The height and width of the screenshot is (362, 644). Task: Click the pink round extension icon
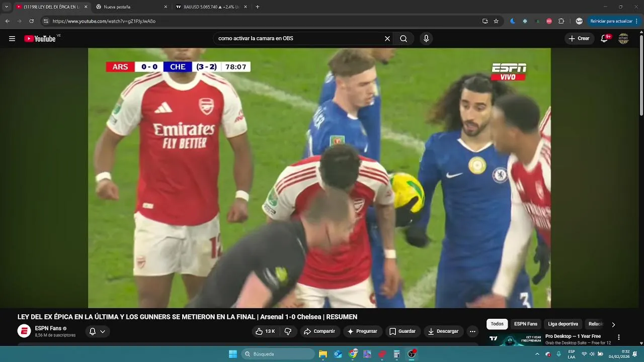click(549, 21)
